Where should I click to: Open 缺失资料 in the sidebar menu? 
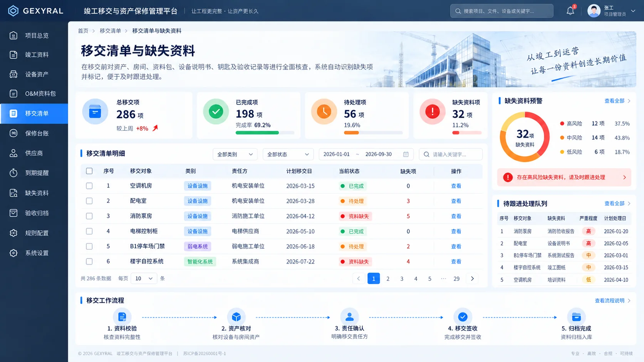click(x=34, y=193)
